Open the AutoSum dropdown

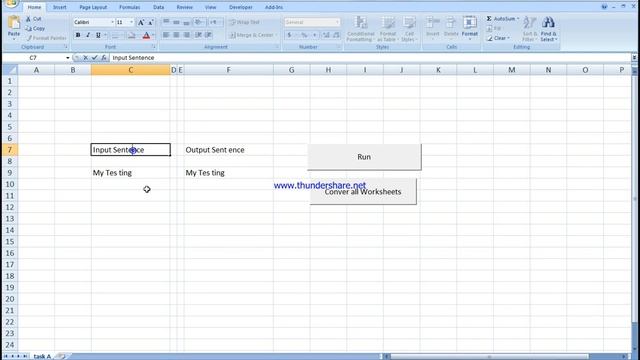pos(518,19)
